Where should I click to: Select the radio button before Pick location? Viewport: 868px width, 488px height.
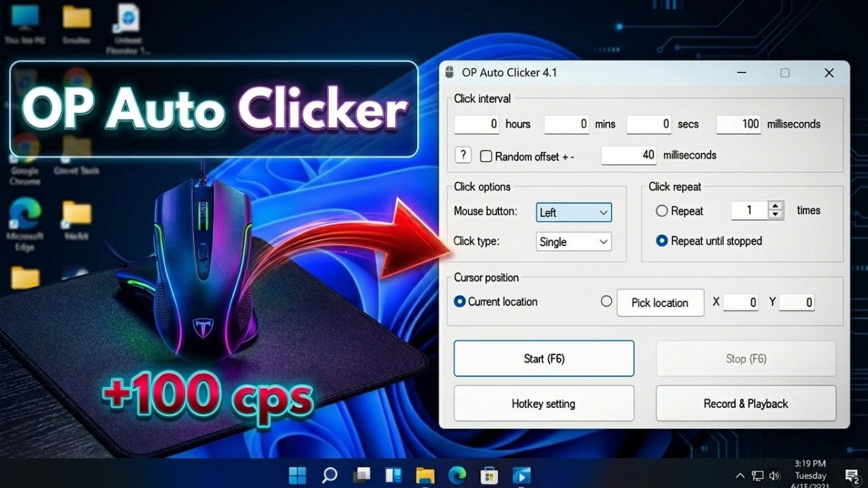(606, 302)
